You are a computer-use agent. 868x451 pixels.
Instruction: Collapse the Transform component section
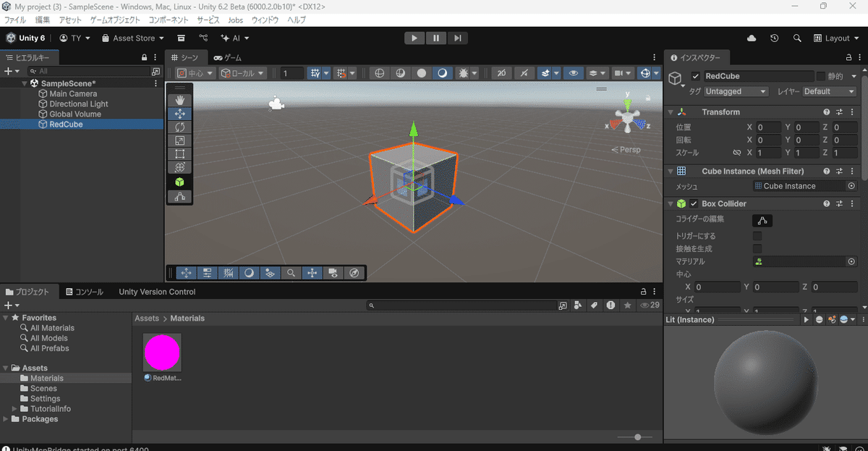670,111
